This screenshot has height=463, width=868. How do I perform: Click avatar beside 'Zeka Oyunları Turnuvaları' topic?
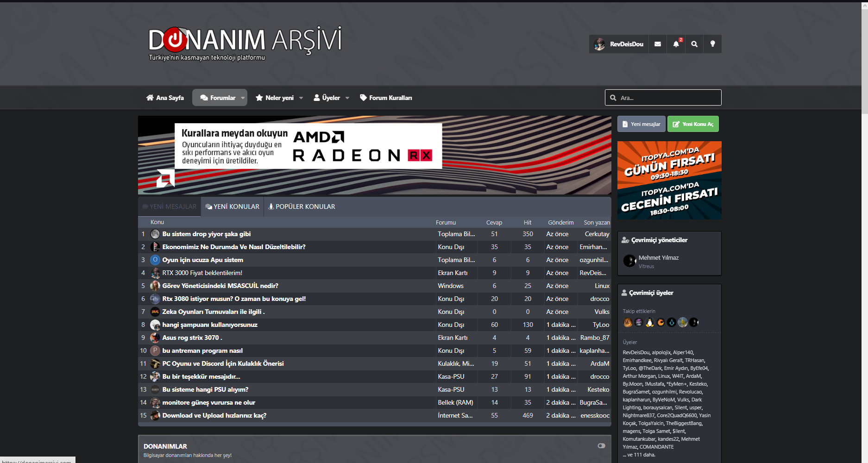[155, 312]
